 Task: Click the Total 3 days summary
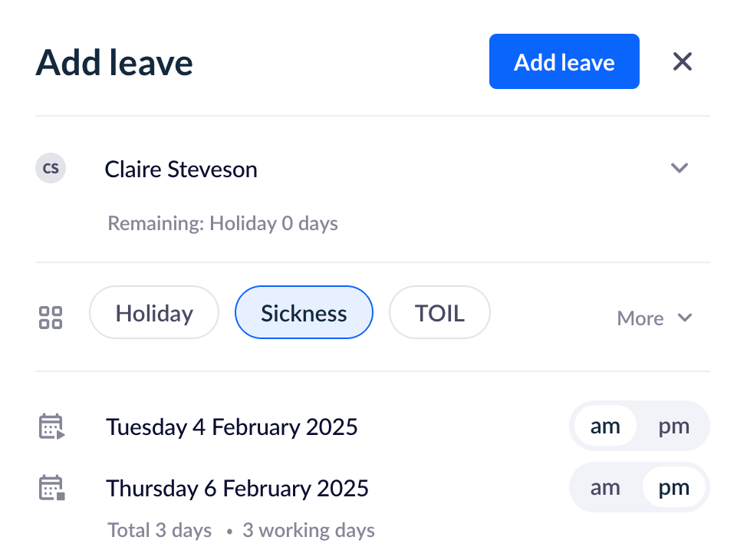coord(160,529)
